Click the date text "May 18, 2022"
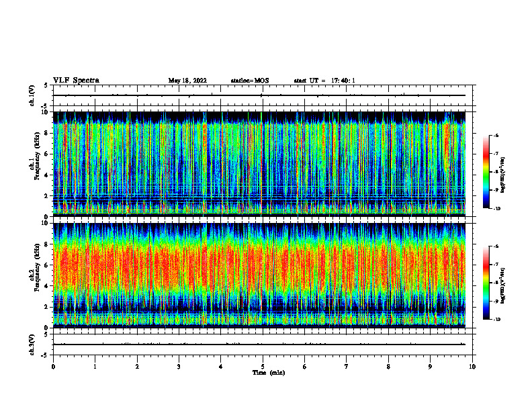 (x=187, y=81)
